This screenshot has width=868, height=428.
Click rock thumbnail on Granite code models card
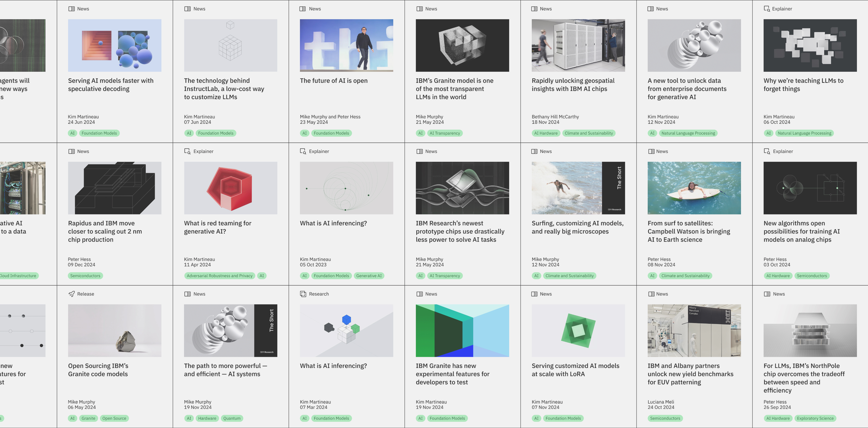click(x=115, y=331)
